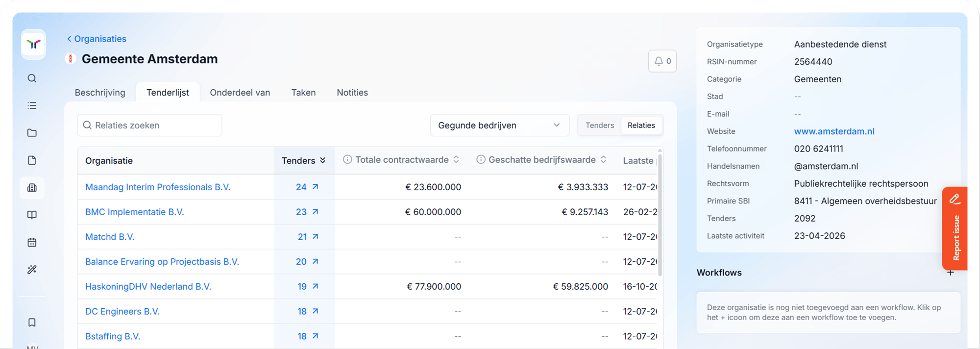Open BMC Implementatie B.V. link
980x349 pixels.
click(135, 212)
